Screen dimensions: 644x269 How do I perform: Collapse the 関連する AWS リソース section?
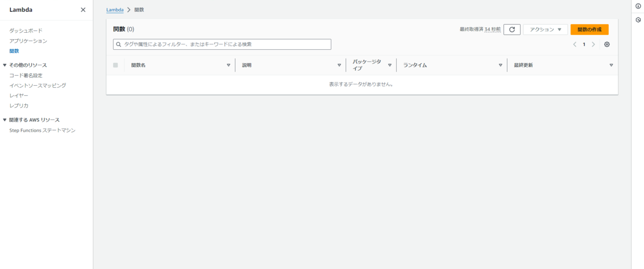[x=5, y=120]
